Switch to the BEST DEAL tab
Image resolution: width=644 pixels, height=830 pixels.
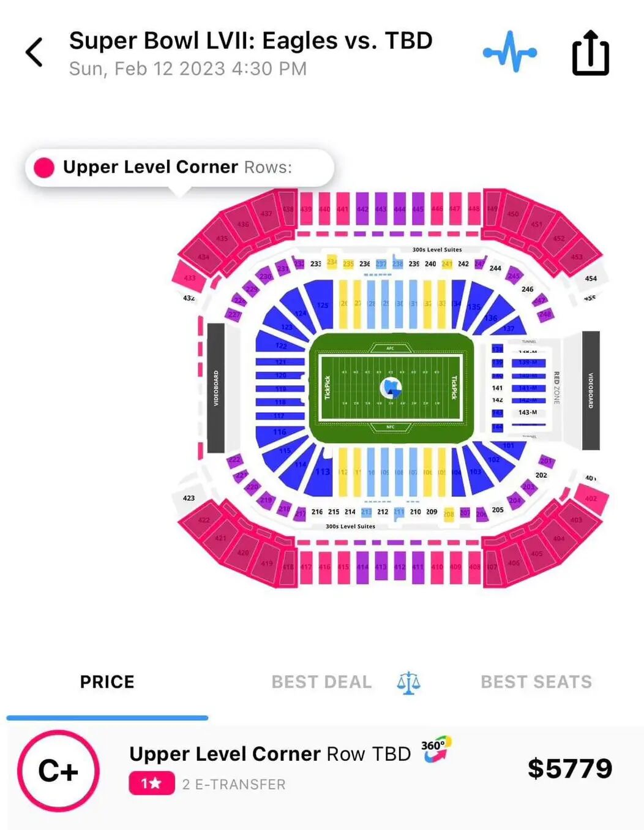coord(321,682)
